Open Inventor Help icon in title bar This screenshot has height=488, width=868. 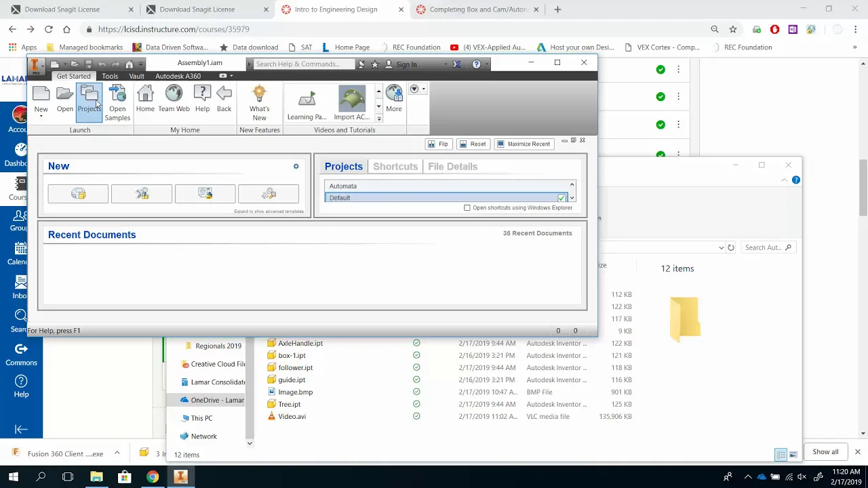[477, 64]
